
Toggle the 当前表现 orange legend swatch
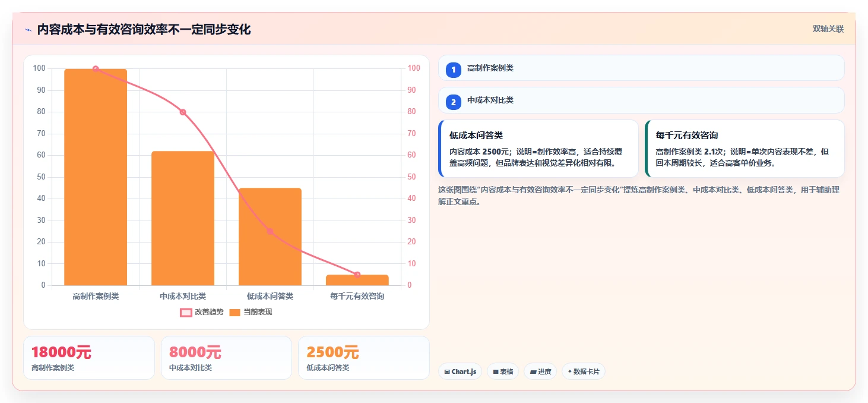235,313
